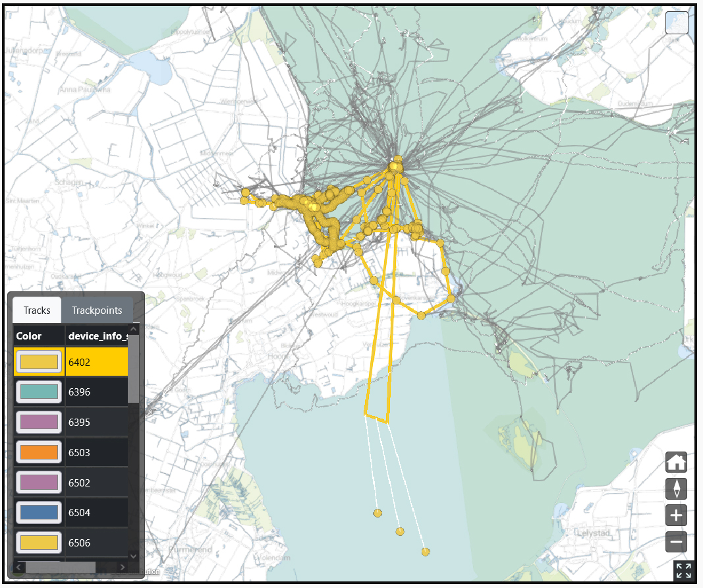This screenshot has height=588, width=703.
Task: Zoom in with the plus button
Action: tap(676, 515)
